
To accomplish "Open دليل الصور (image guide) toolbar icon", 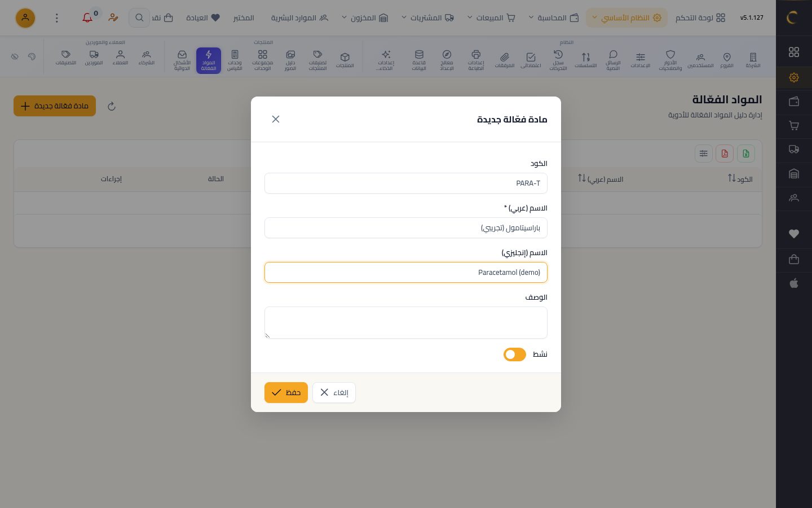I will click(x=290, y=60).
